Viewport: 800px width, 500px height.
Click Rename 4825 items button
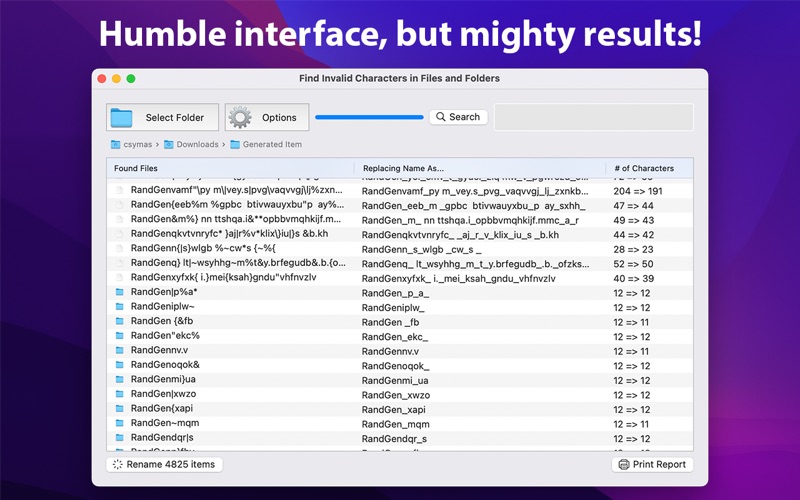(164, 464)
